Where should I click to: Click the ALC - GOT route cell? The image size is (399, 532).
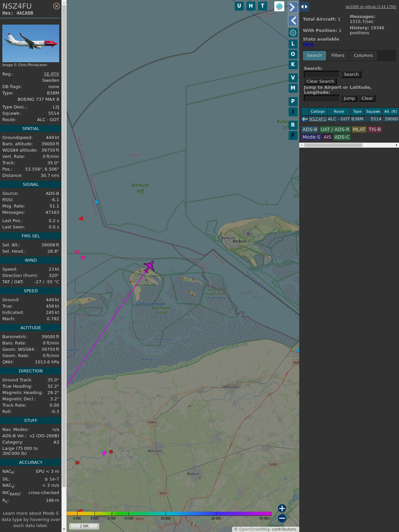(339, 119)
